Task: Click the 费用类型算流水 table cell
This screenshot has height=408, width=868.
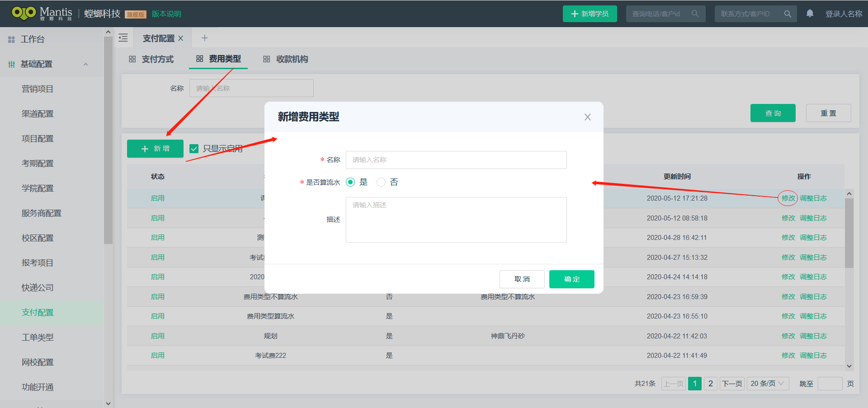Action: click(270, 316)
